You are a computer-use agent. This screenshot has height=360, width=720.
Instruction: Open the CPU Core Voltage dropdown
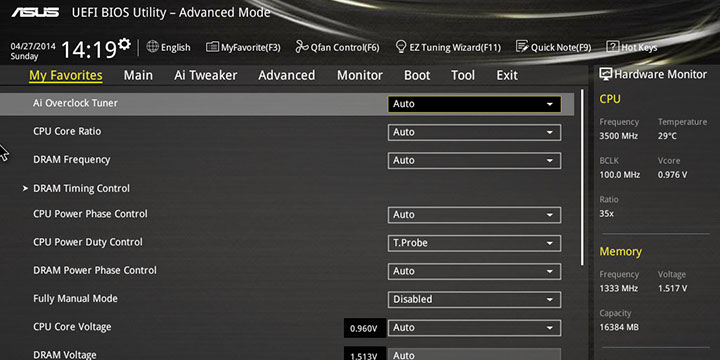474,328
